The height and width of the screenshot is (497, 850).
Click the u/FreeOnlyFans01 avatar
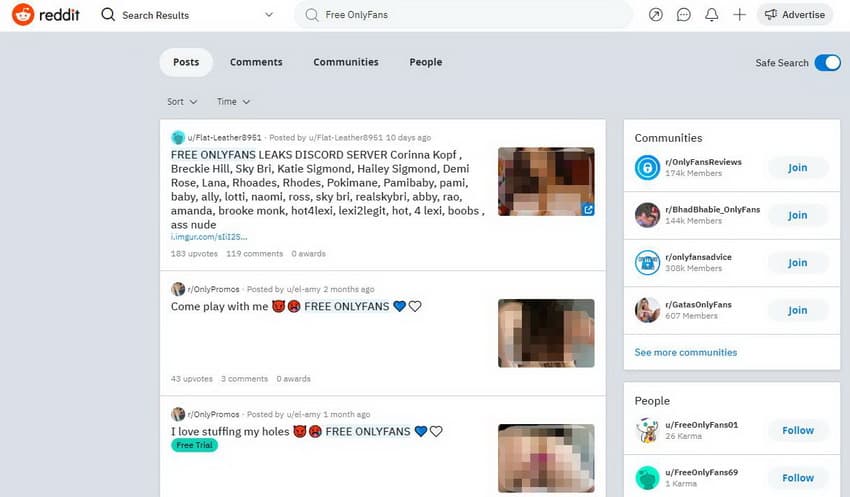(647, 430)
